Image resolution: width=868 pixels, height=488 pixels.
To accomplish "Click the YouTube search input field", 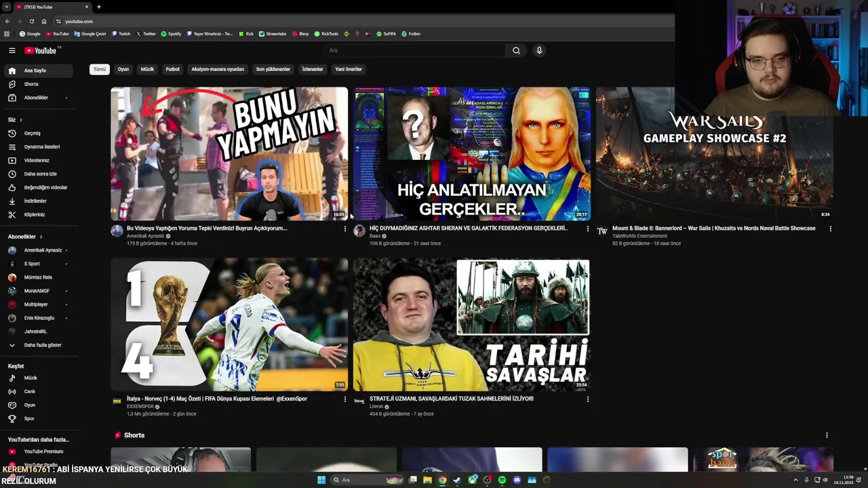I will [x=415, y=50].
